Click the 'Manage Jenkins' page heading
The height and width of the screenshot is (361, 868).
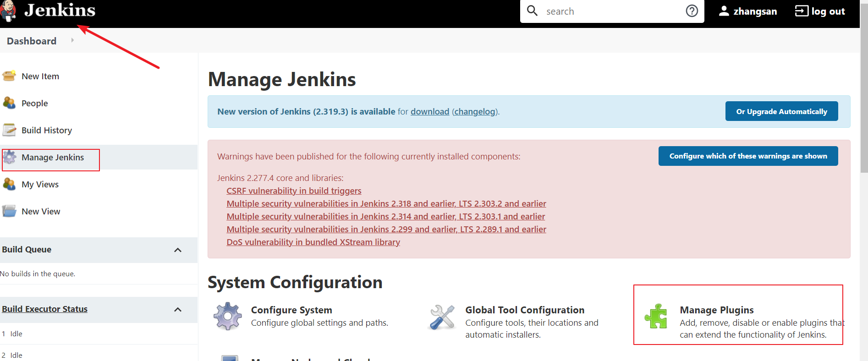point(282,80)
